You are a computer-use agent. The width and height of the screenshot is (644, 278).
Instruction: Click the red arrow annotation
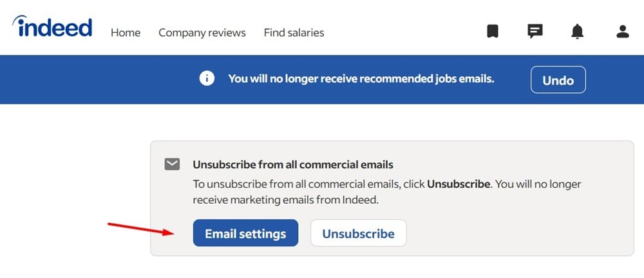tap(140, 228)
